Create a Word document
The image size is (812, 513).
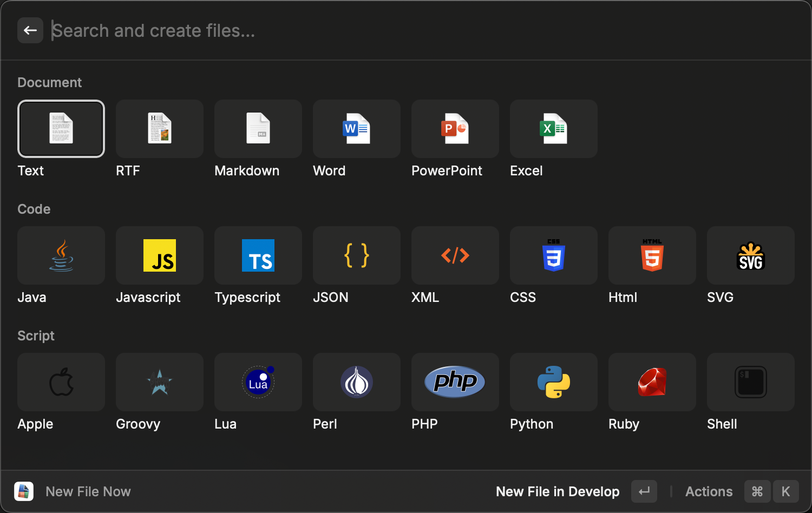point(357,129)
